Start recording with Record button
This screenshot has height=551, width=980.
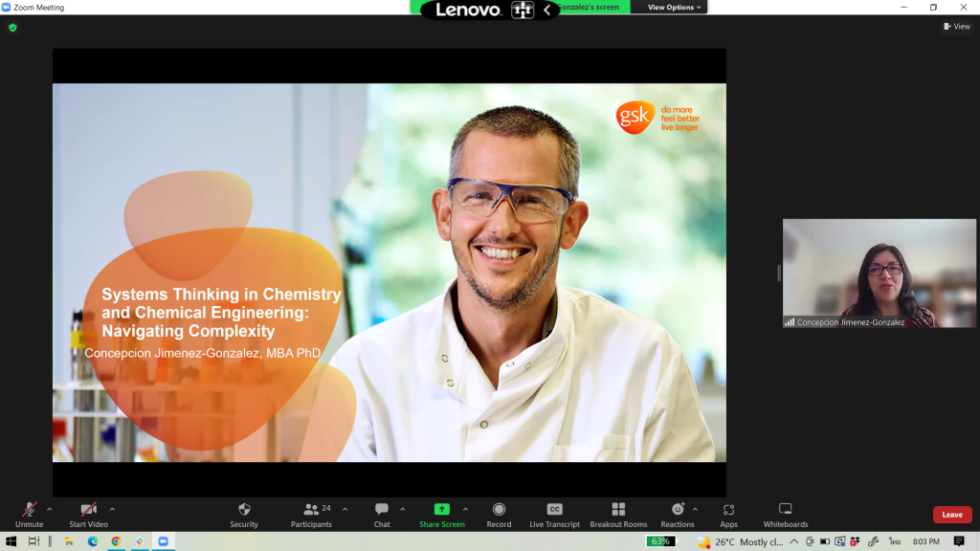tap(499, 515)
